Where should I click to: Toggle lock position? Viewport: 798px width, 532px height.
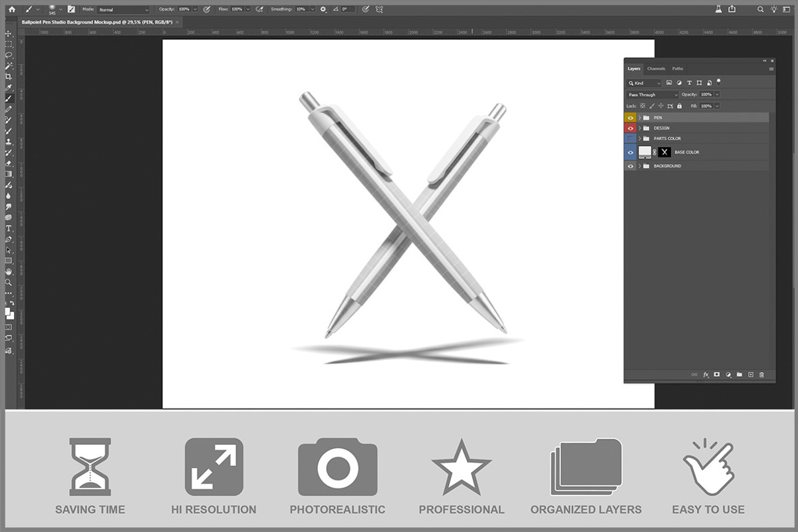[x=661, y=106]
